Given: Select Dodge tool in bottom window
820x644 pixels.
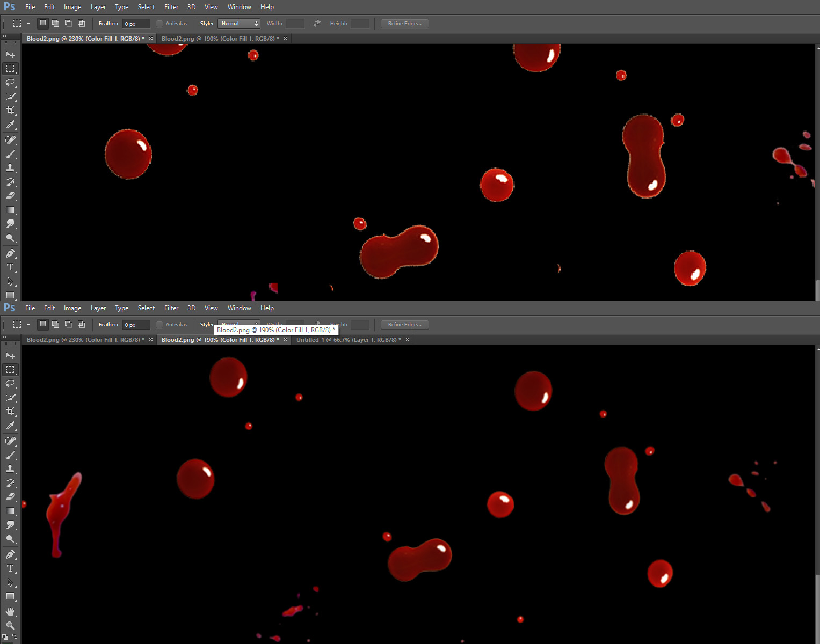Looking at the screenshot, I should [x=10, y=539].
